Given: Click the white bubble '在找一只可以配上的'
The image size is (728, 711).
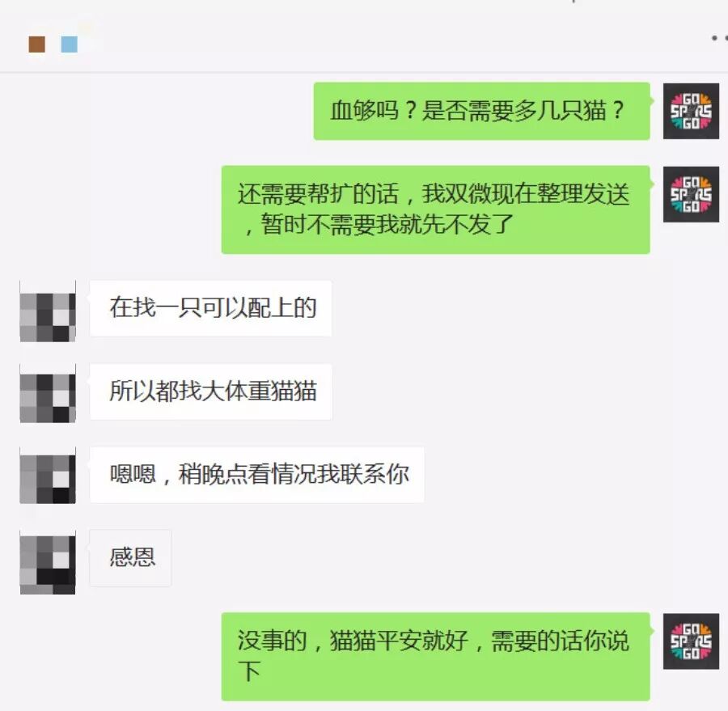Looking at the screenshot, I should click(x=211, y=308).
